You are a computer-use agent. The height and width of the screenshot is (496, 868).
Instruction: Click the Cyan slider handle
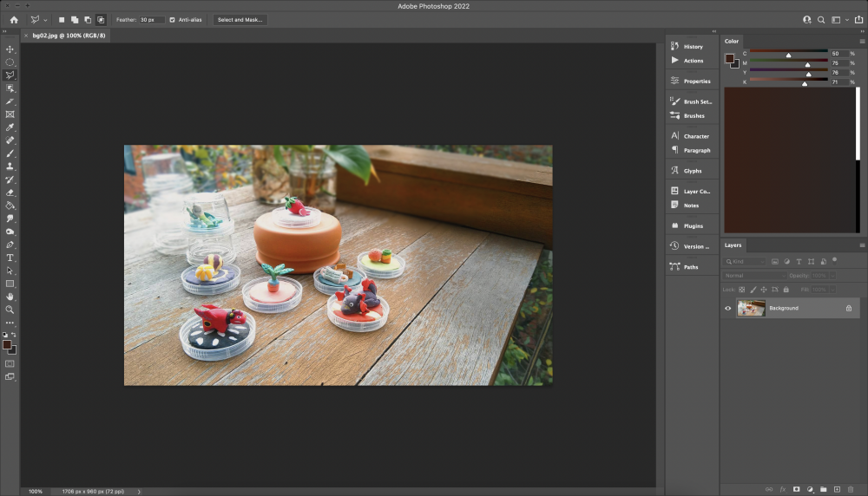789,55
